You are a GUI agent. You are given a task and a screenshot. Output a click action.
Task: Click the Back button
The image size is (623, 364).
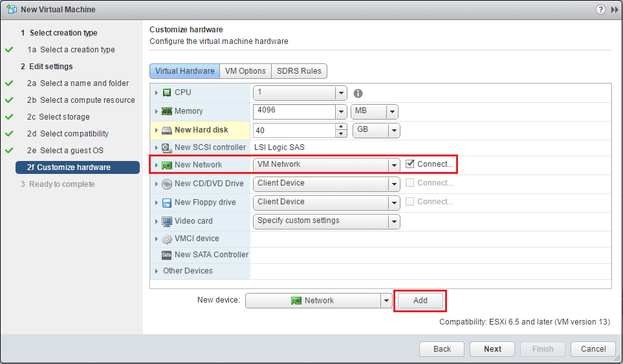point(442,349)
